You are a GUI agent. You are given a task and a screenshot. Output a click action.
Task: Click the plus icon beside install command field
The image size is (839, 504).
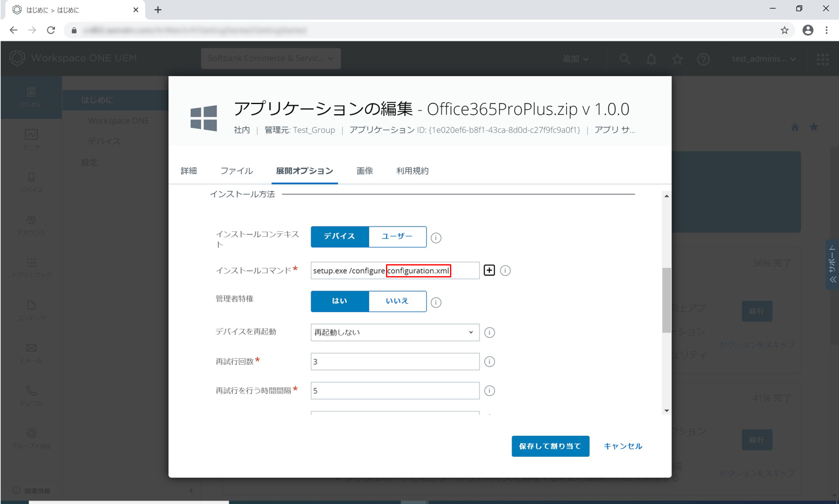tap(489, 270)
